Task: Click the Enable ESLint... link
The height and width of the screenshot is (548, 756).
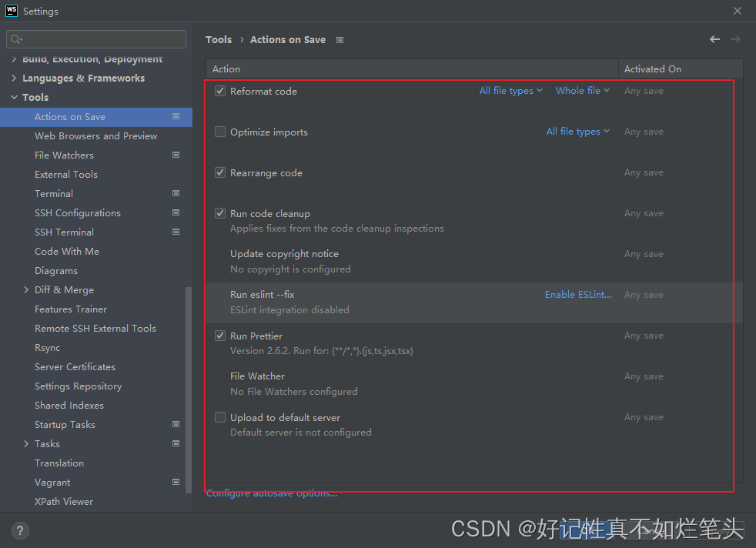Action: click(578, 295)
